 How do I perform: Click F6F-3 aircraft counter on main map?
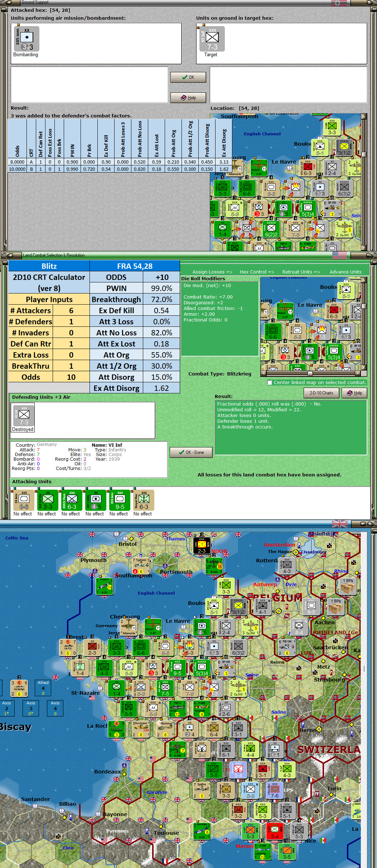(178, 709)
